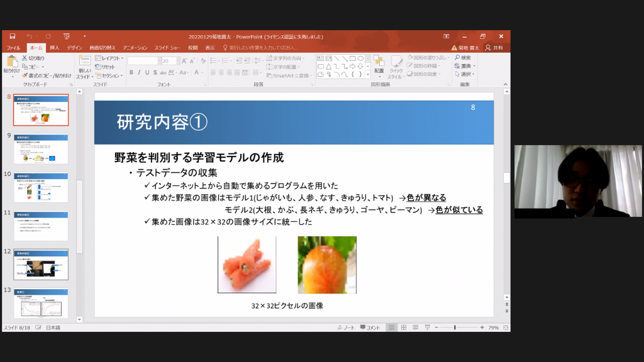
Task: Click the Paste (貼り付け) clipboard icon
Action: click(x=11, y=63)
